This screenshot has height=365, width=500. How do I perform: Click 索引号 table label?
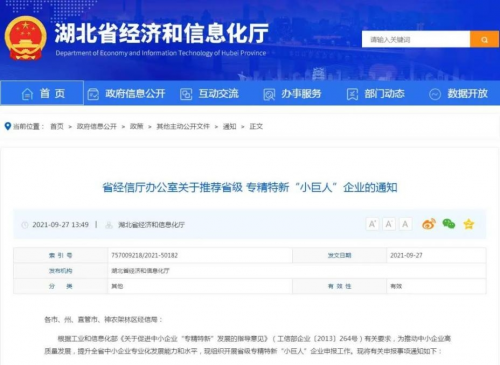(60, 255)
